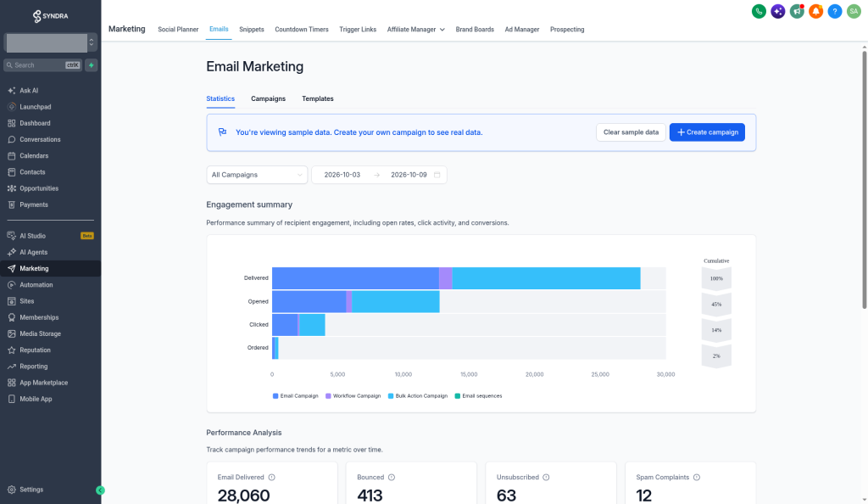This screenshot has height=504, width=868.
Task: Collapse the sidebar with green arrow
Action: click(x=100, y=490)
